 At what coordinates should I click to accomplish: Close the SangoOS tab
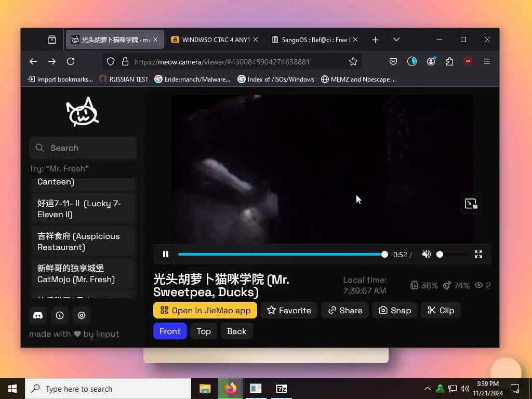point(355,39)
